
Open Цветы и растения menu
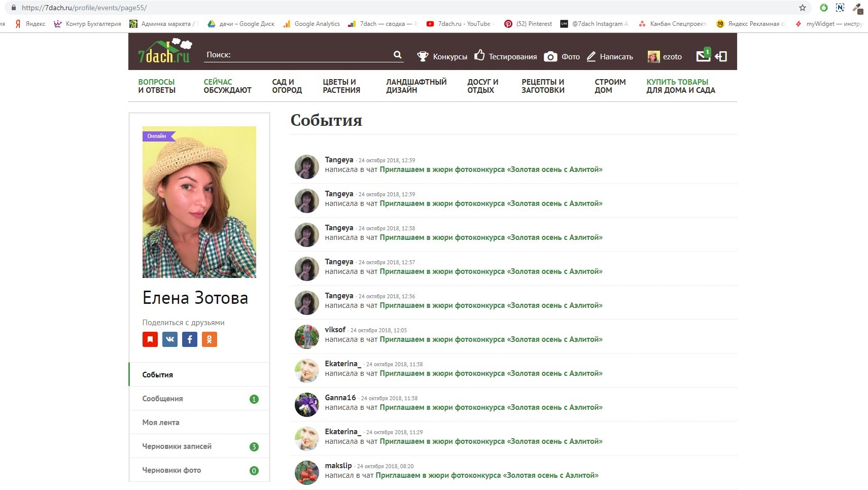341,86
